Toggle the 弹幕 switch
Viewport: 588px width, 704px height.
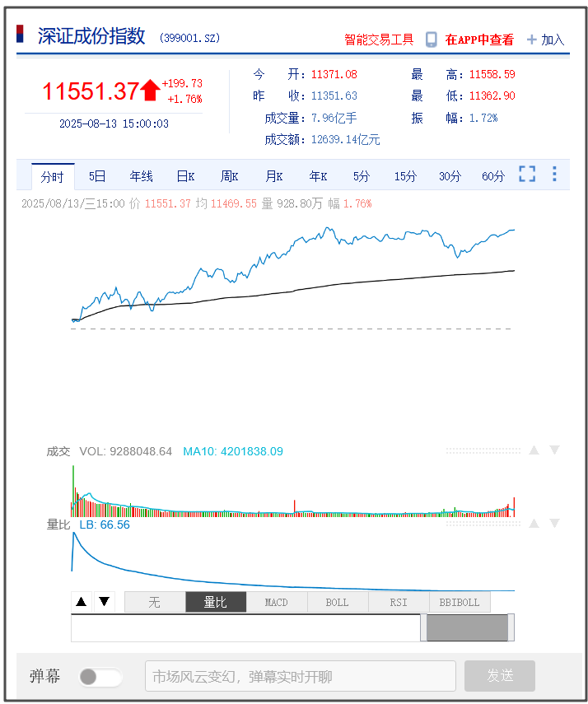click(100, 677)
